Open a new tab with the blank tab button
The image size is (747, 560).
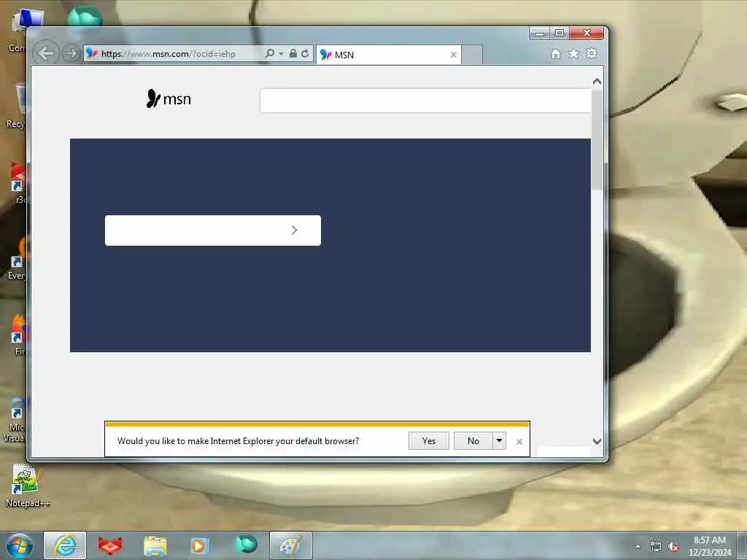(472, 55)
